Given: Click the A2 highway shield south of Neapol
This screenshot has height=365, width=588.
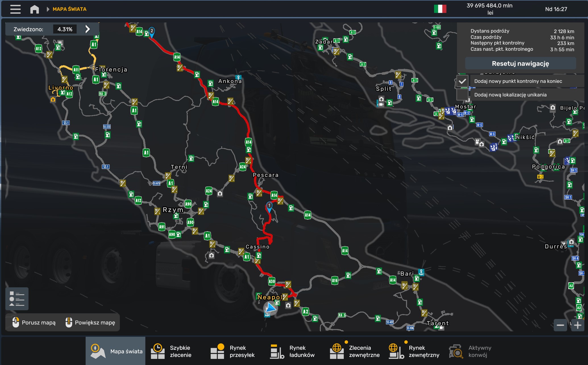Looking at the screenshot, I should pyautogui.click(x=305, y=312).
